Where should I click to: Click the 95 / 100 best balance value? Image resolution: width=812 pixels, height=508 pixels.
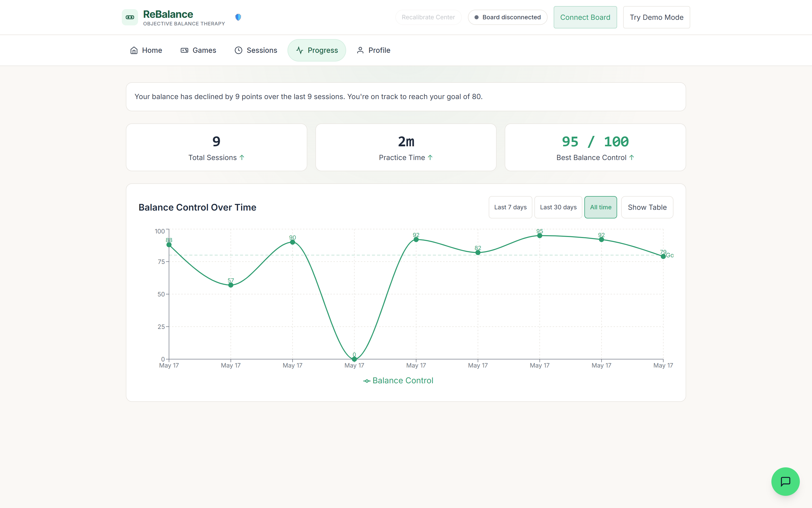tap(595, 142)
